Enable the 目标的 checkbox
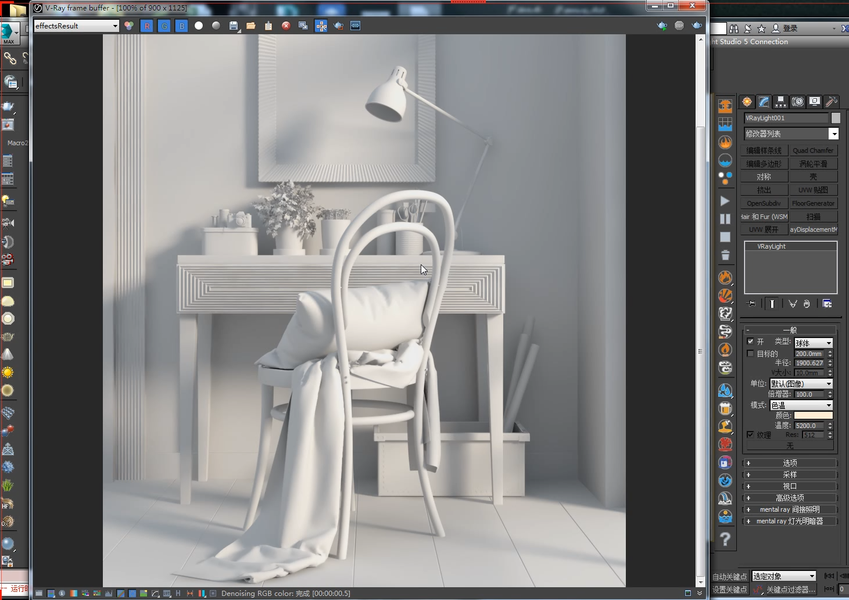 click(x=750, y=353)
